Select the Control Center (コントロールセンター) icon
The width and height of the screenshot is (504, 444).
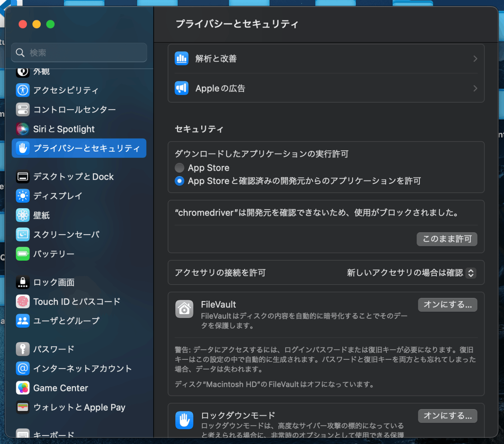(23, 109)
